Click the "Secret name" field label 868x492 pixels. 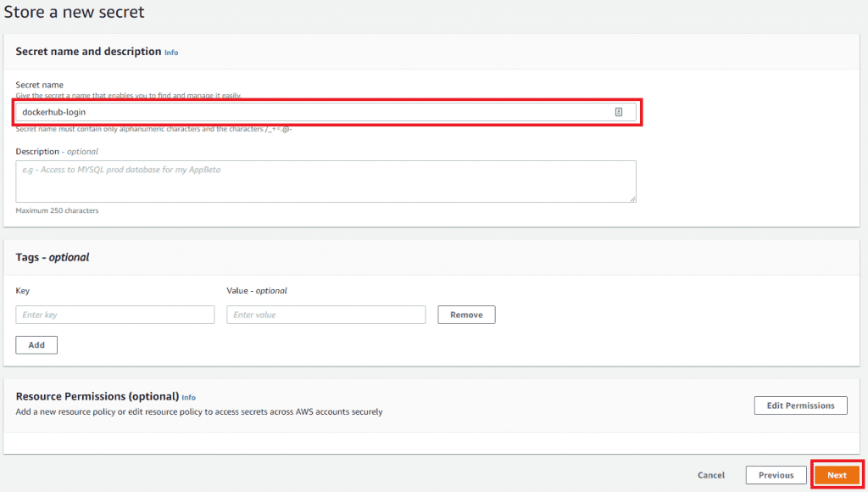pos(40,85)
